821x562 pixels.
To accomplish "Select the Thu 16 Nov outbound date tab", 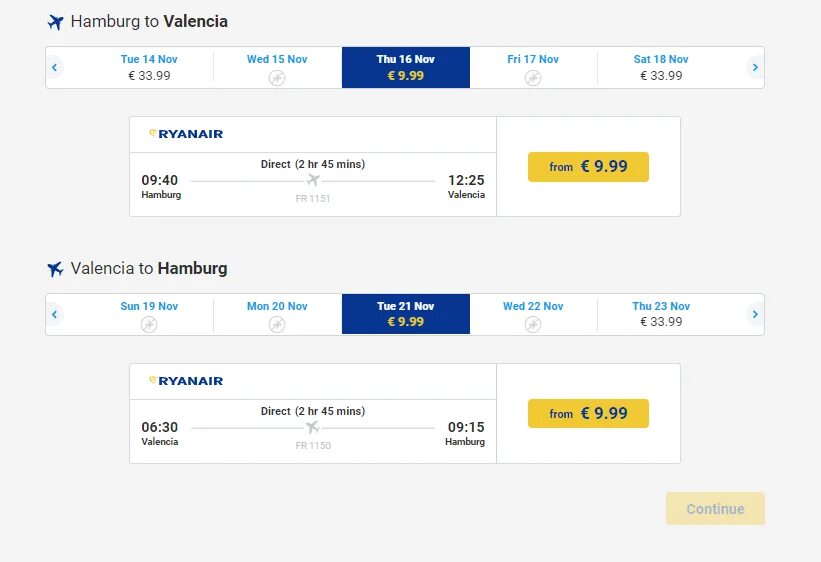I will (405, 67).
